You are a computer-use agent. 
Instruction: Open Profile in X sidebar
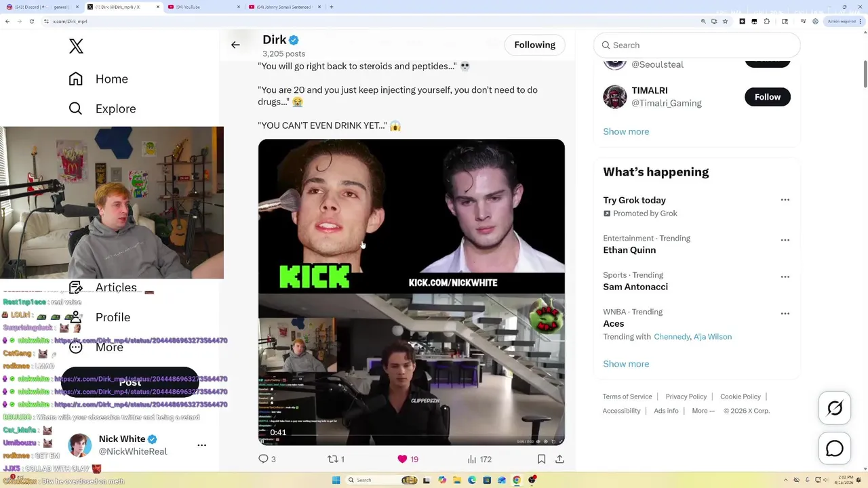99,317
